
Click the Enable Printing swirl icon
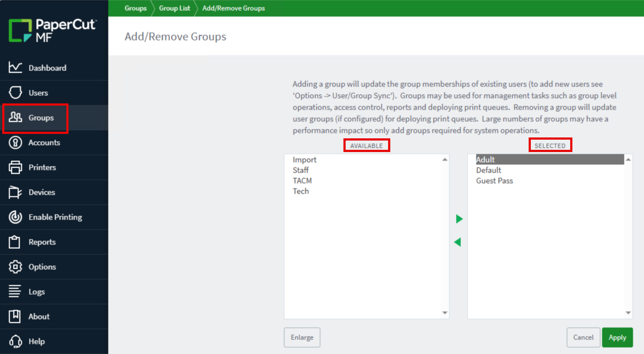15,217
